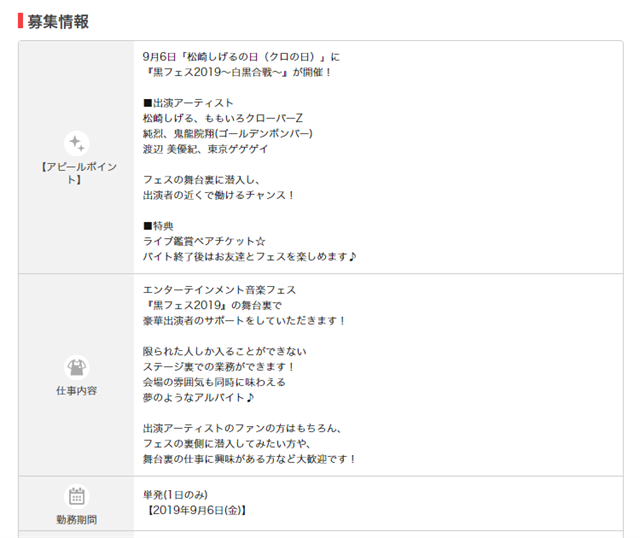The width and height of the screenshot is (640, 538).
Task: Click the shirt icon above 仕事内容
Action: [77, 367]
